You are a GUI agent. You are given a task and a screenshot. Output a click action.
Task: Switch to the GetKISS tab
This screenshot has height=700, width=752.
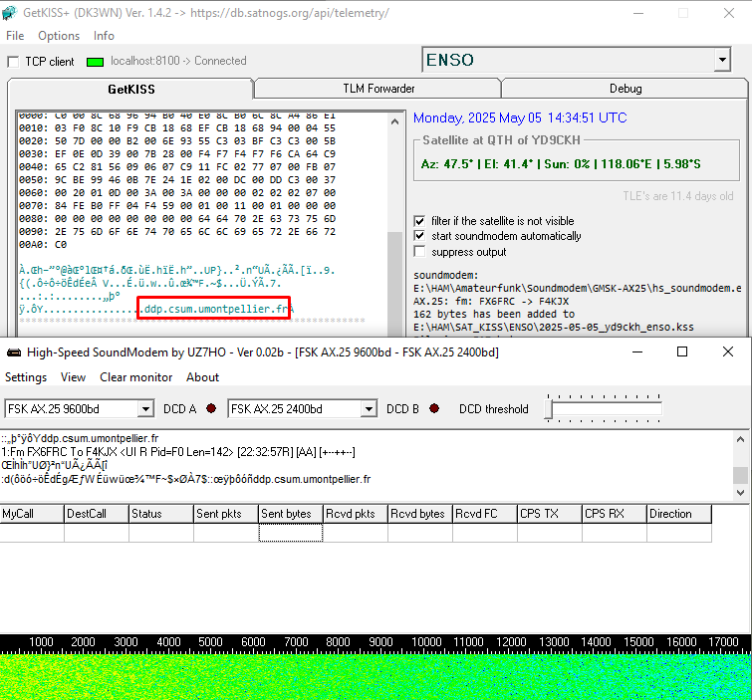(x=130, y=90)
